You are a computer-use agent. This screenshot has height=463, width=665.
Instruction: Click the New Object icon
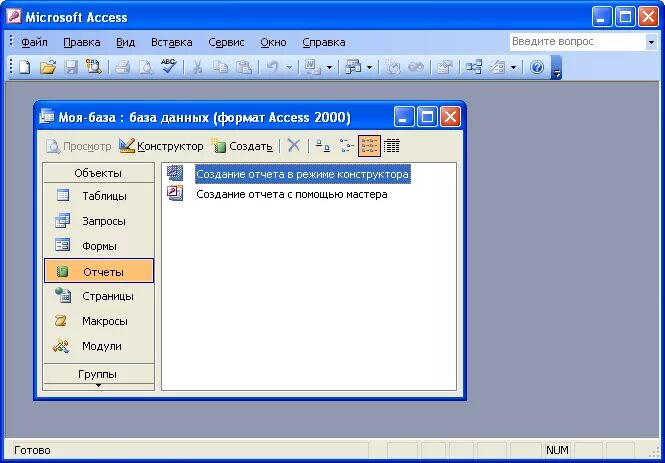(497, 67)
